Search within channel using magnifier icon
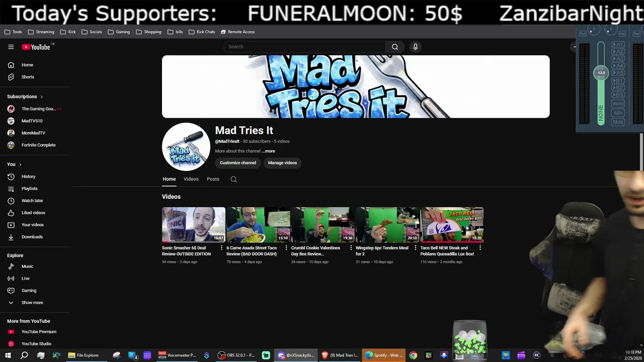 [233, 179]
